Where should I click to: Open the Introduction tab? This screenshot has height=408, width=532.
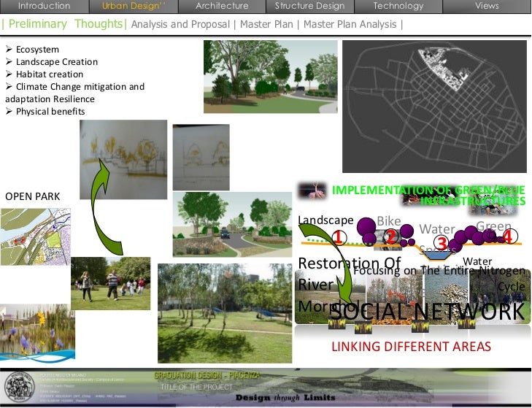tap(45, 6)
